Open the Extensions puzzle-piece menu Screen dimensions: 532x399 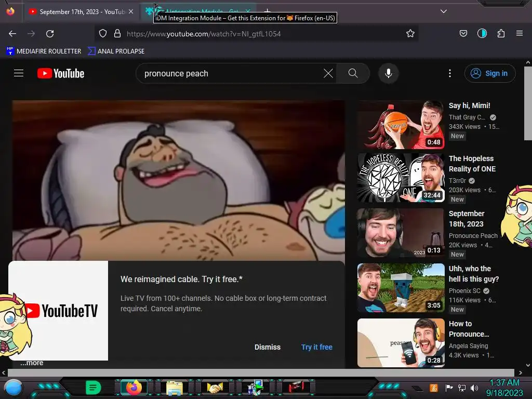point(501,33)
